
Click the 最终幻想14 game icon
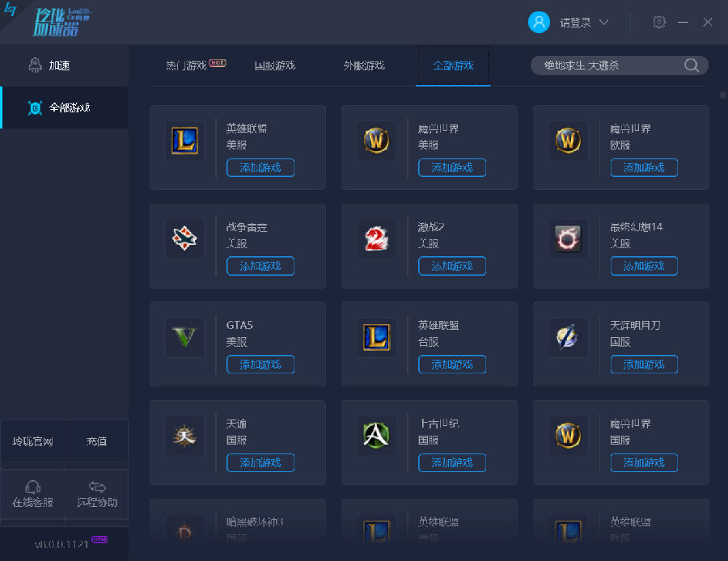(x=568, y=239)
